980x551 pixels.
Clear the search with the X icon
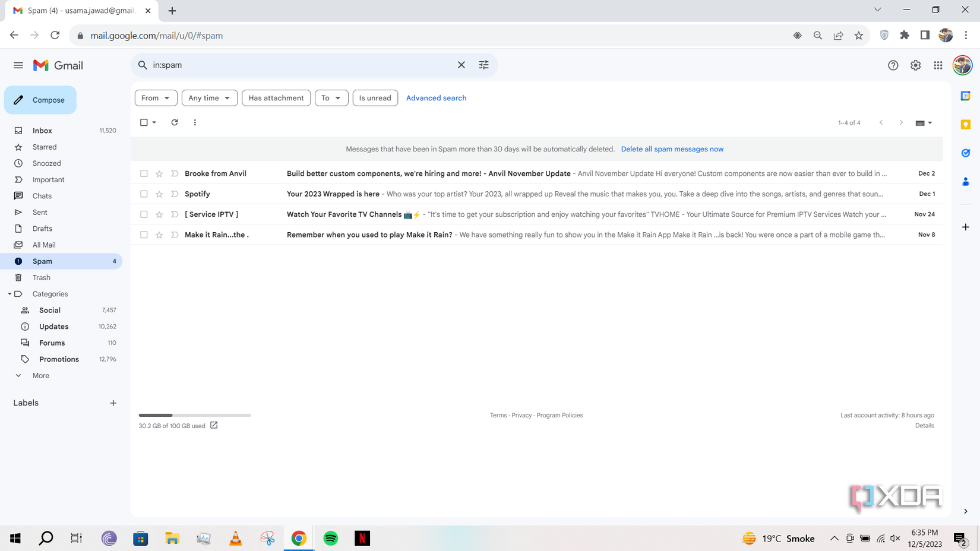click(x=461, y=65)
